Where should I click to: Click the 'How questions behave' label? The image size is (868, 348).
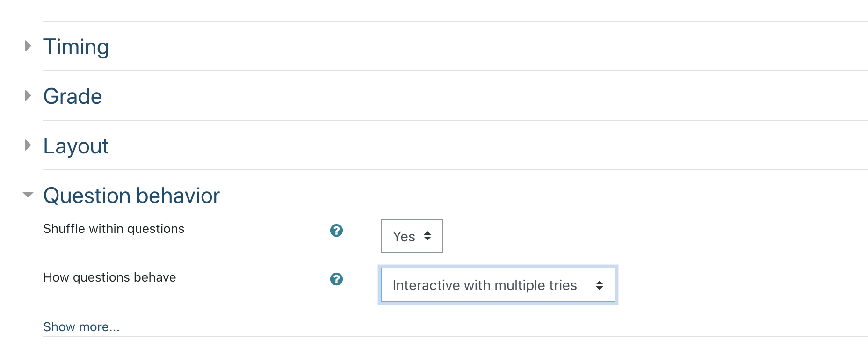click(x=109, y=277)
